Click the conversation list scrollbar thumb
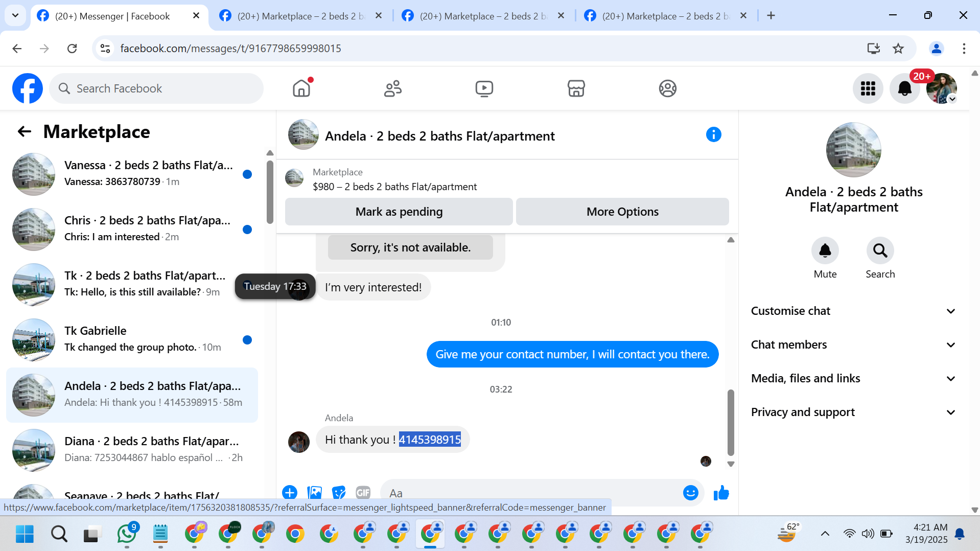Image resolution: width=980 pixels, height=551 pixels. [x=270, y=192]
